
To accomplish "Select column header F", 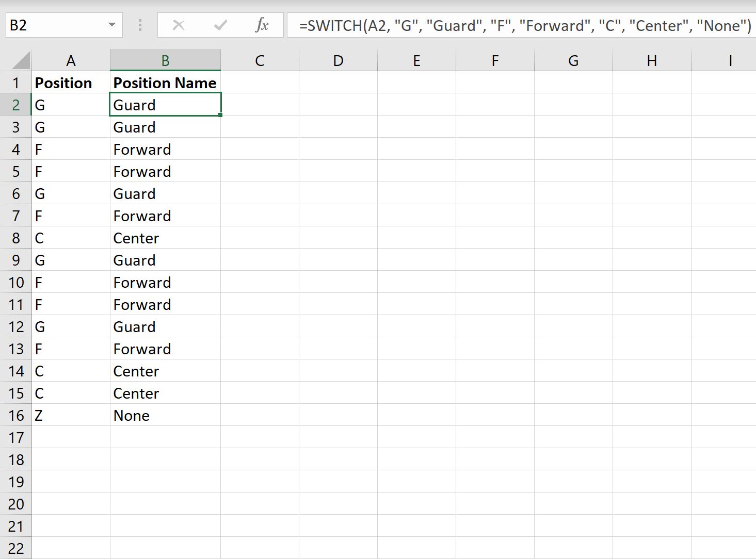I will pyautogui.click(x=494, y=60).
